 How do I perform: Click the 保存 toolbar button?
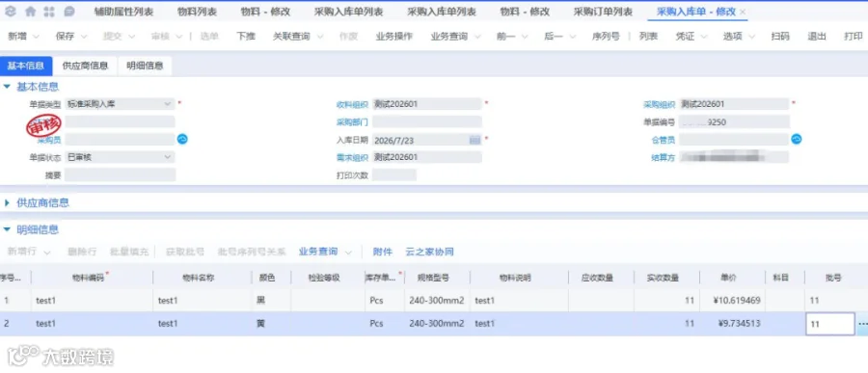coord(65,37)
